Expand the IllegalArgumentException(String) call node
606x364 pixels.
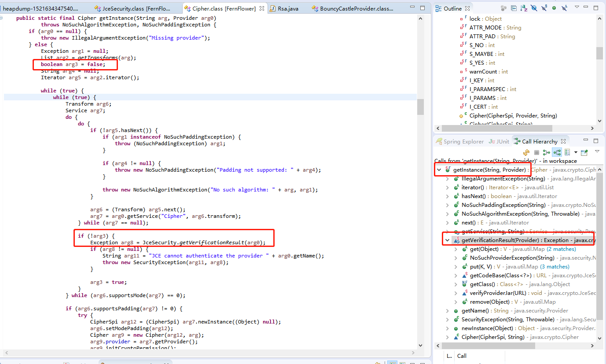[448, 179]
